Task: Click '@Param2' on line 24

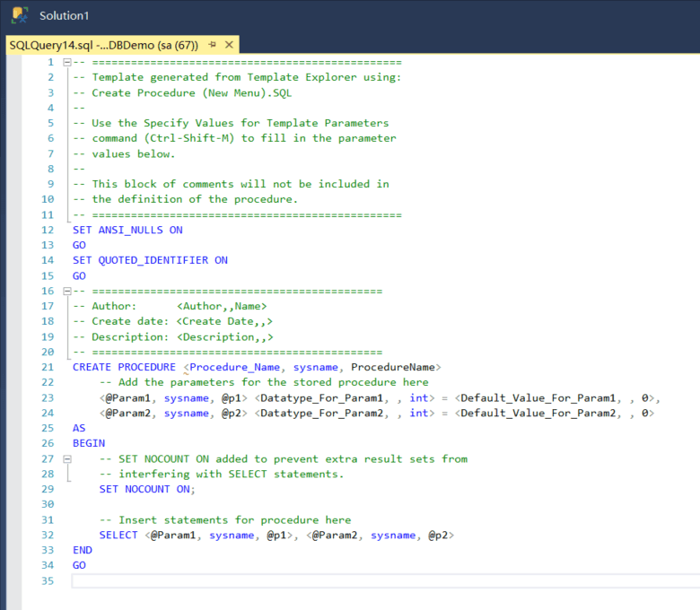Action: coord(128,414)
